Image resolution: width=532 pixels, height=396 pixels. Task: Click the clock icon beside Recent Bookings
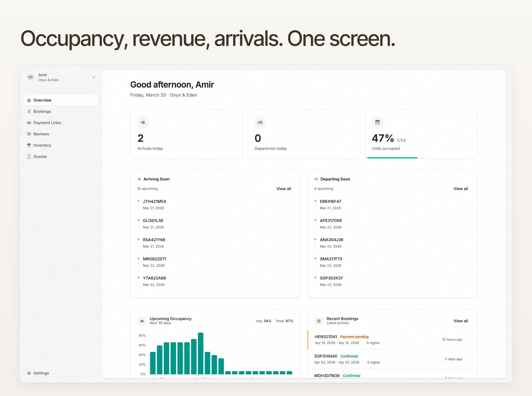319,321
